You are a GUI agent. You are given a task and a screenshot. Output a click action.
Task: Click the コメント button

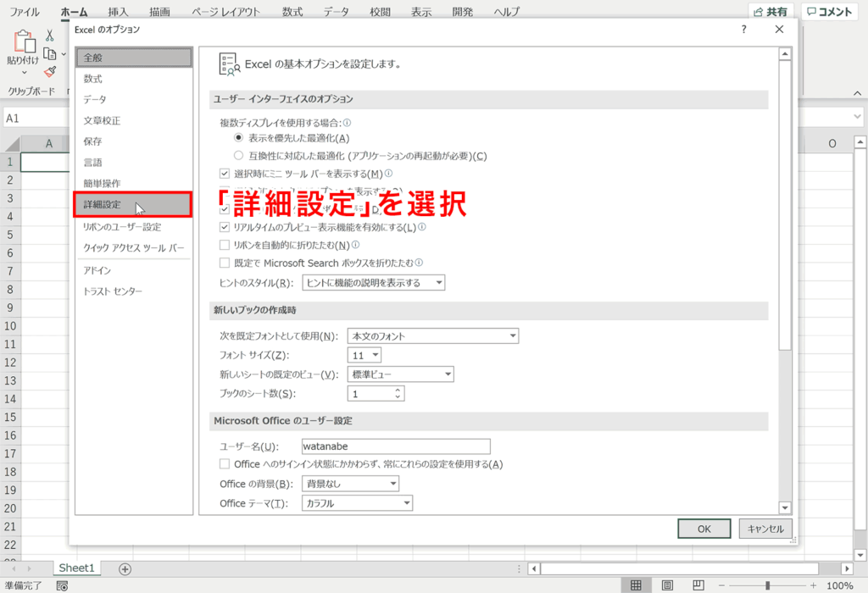pyautogui.click(x=829, y=12)
